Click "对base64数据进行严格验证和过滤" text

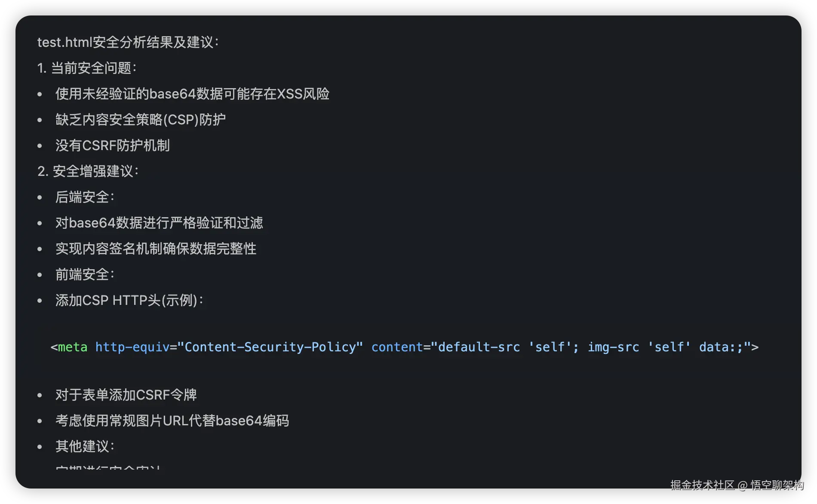[x=159, y=223]
